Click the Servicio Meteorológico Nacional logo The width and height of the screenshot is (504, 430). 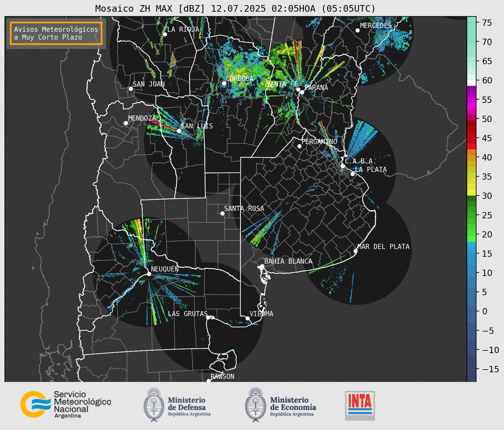click(66, 404)
